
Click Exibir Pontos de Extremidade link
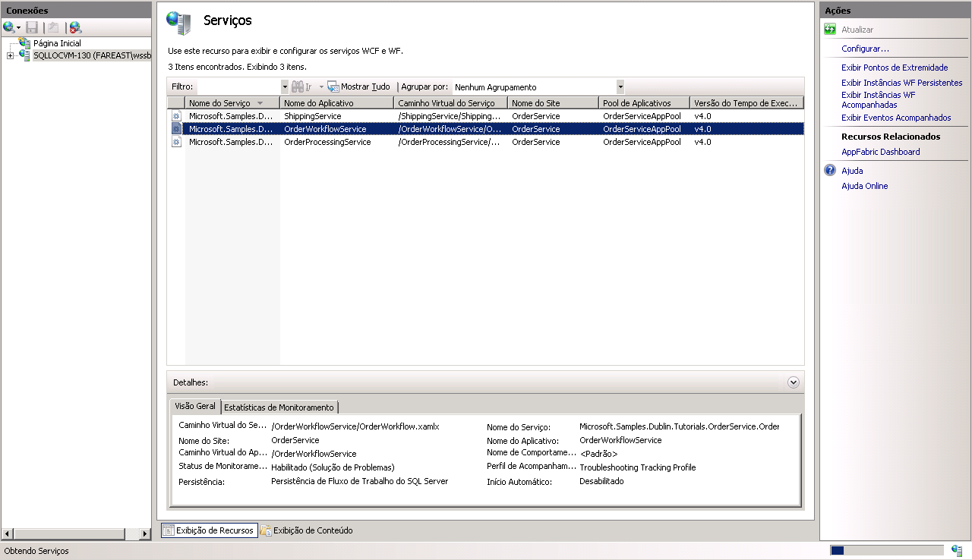pyautogui.click(x=895, y=68)
